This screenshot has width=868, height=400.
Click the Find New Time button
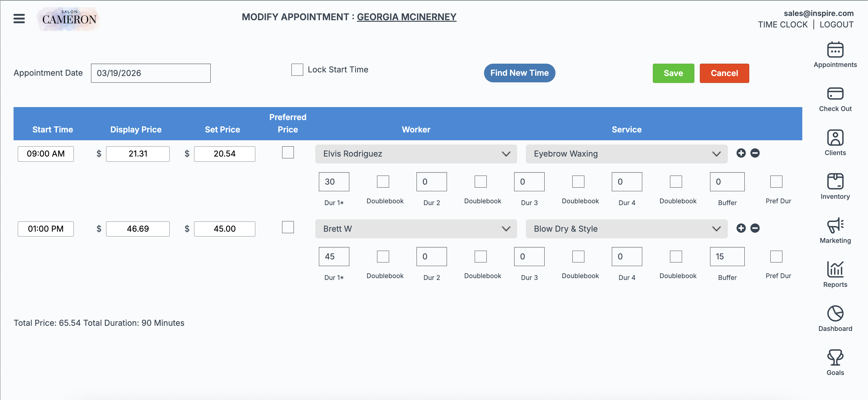519,73
